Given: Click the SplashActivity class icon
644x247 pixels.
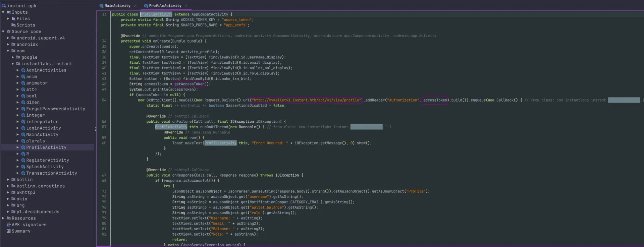Looking at the screenshot, I should point(23,167).
